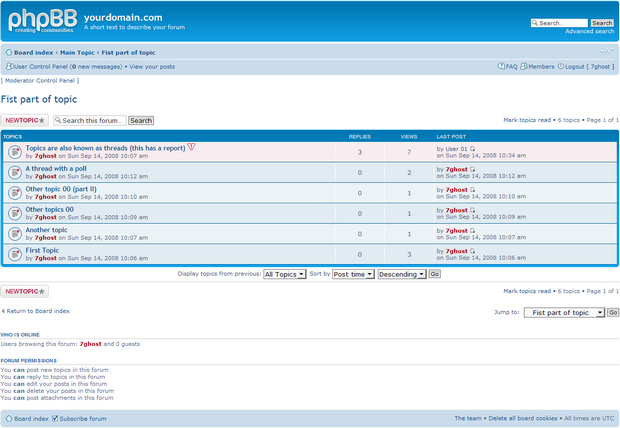
Task: Open 'View your posts'
Action: pos(152,66)
